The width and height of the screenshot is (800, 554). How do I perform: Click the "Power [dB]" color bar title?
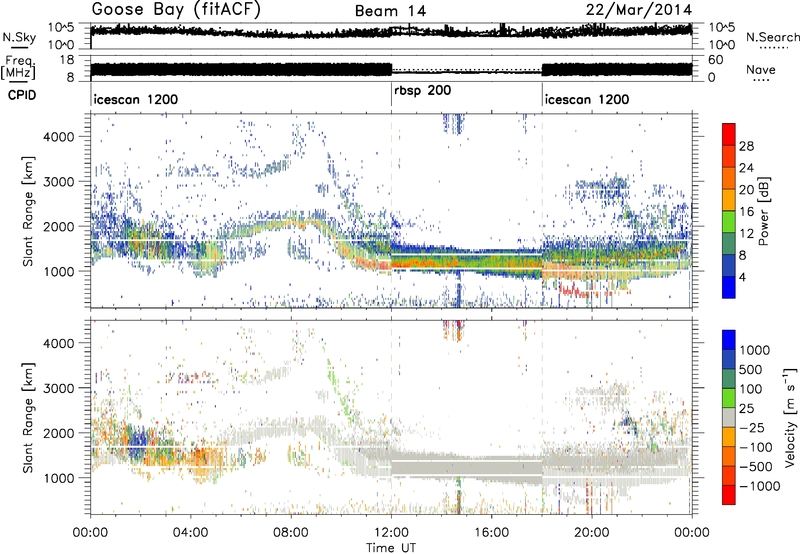764,211
